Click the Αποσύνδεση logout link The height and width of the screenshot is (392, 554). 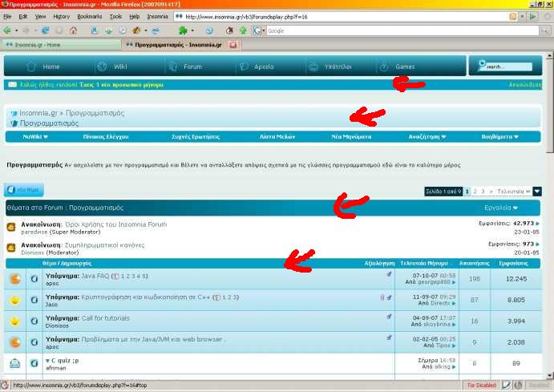click(524, 85)
